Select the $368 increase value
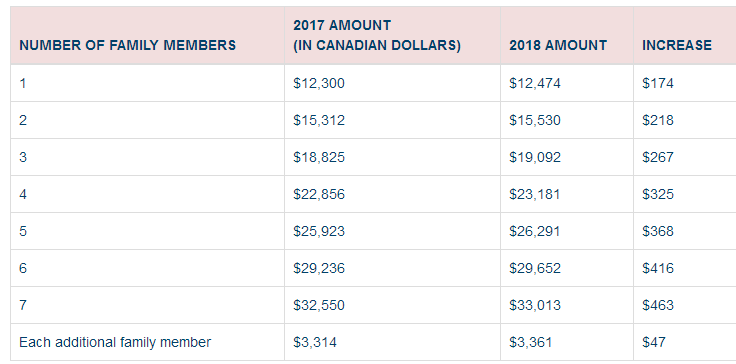736x364 pixels. tap(658, 231)
